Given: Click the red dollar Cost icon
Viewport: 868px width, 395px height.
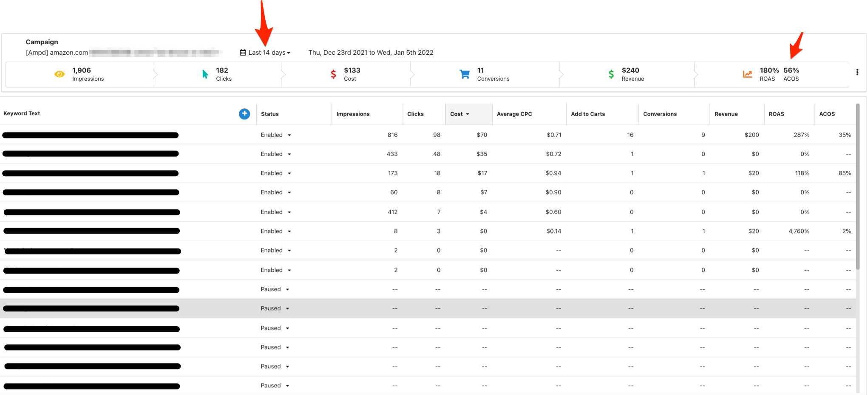Looking at the screenshot, I should click(334, 74).
